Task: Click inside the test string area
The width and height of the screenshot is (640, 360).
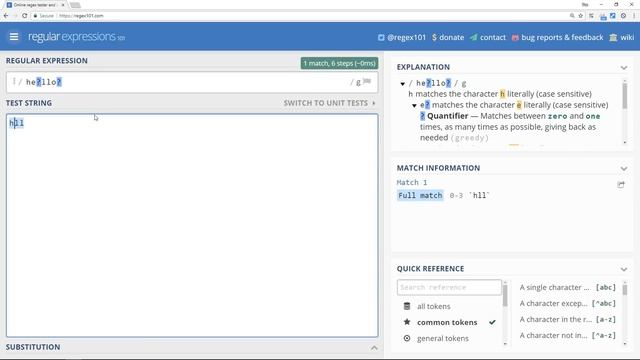Action: coord(192,225)
